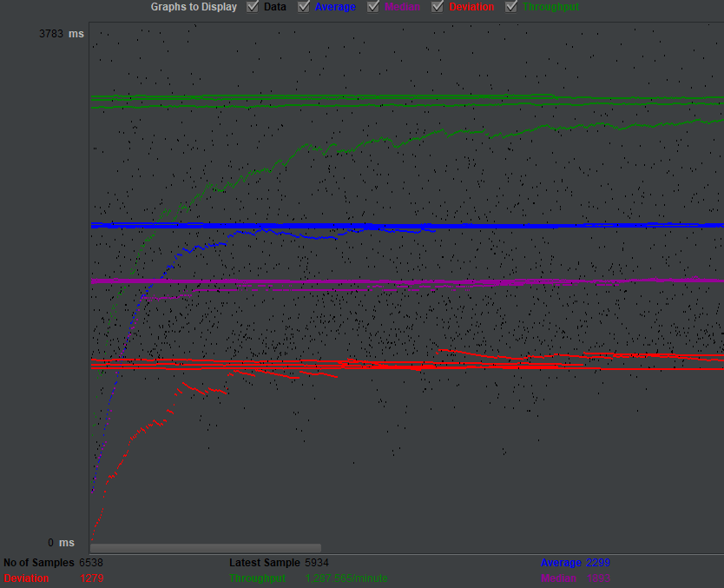Toggle the Average graph checkbox
This screenshot has height=588, width=724.
pyautogui.click(x=303, y=7)
